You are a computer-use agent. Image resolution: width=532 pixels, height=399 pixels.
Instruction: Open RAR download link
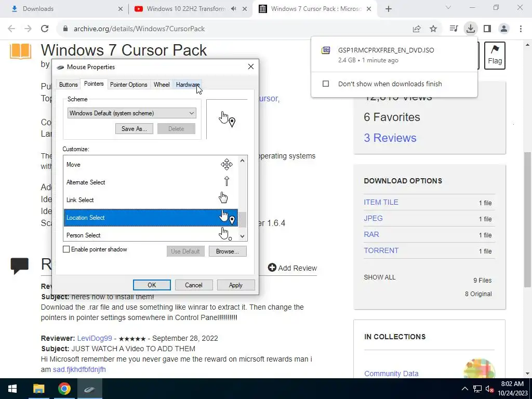(371, 234)
